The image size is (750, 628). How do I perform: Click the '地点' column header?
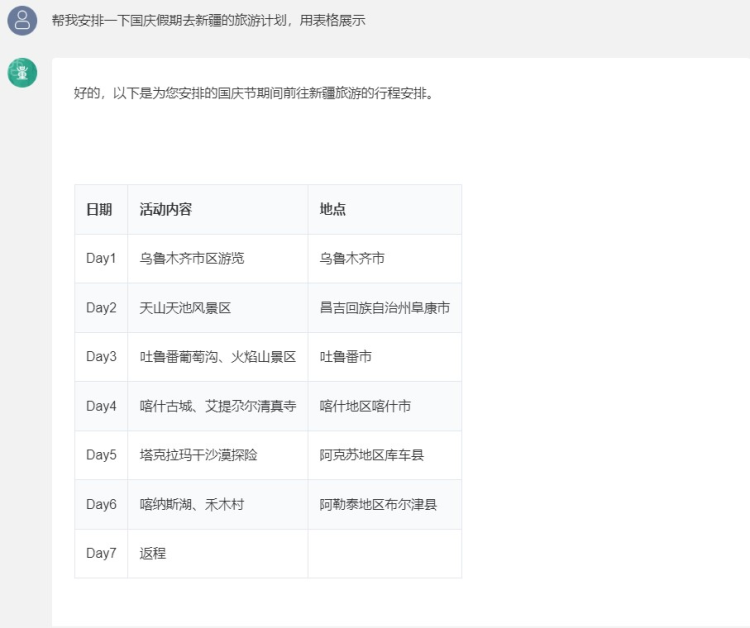[x=385, y=209]
